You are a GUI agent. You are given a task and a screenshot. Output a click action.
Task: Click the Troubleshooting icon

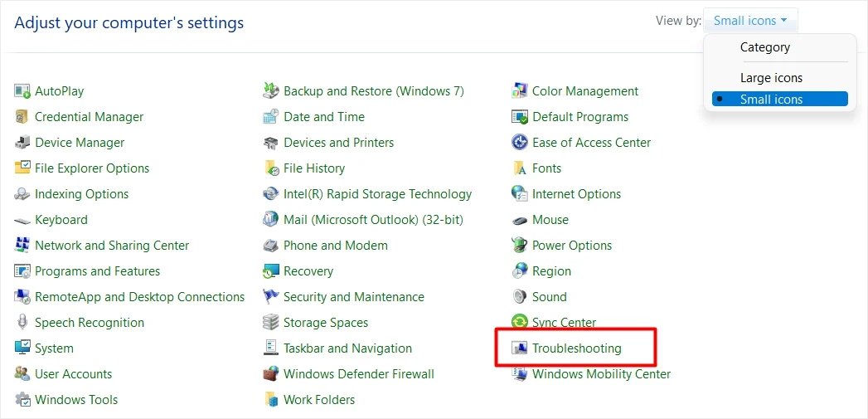519,348
